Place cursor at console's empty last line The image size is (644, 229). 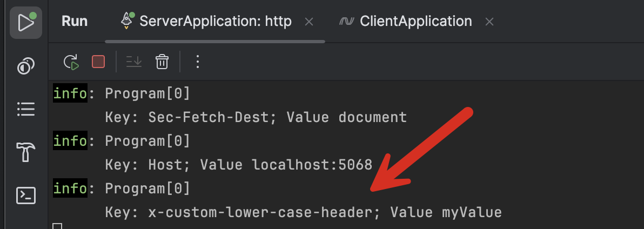point(58,227)
